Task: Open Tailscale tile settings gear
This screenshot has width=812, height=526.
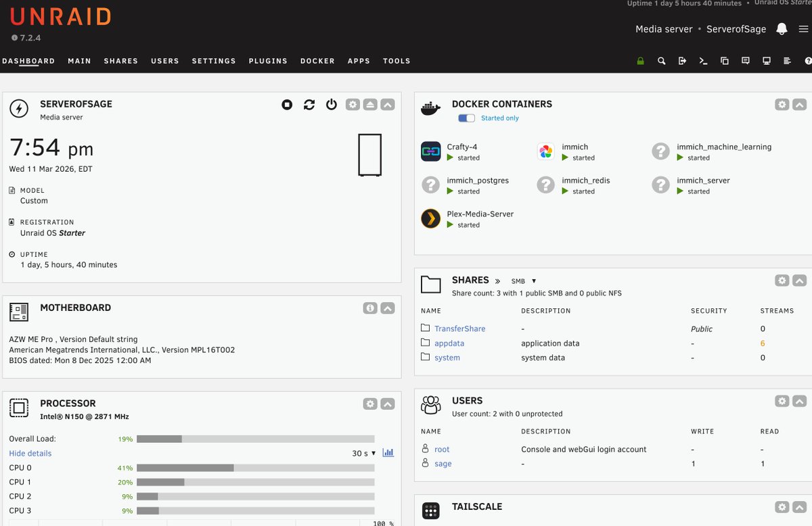Action: [782, 507]
